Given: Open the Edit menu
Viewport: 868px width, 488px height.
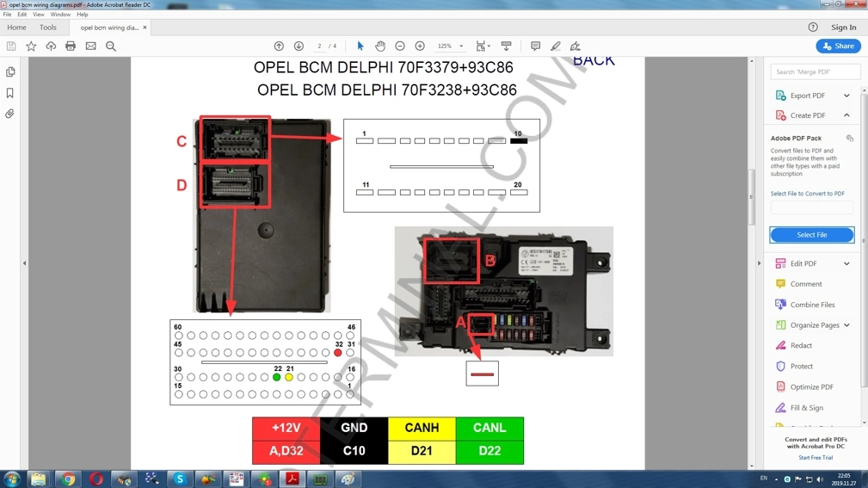Looking at the screenshot, I should click(22, 15).
